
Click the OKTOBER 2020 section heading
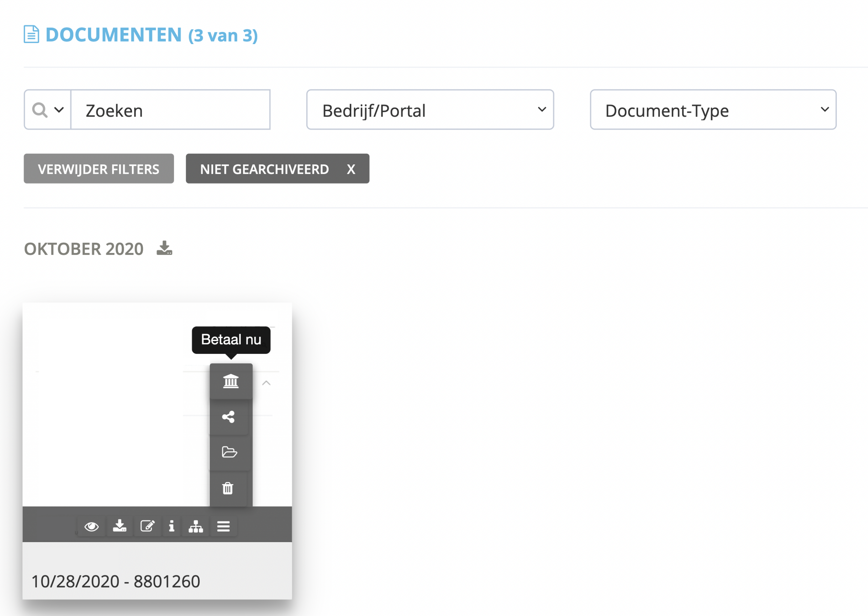click(x=84, y=249)
